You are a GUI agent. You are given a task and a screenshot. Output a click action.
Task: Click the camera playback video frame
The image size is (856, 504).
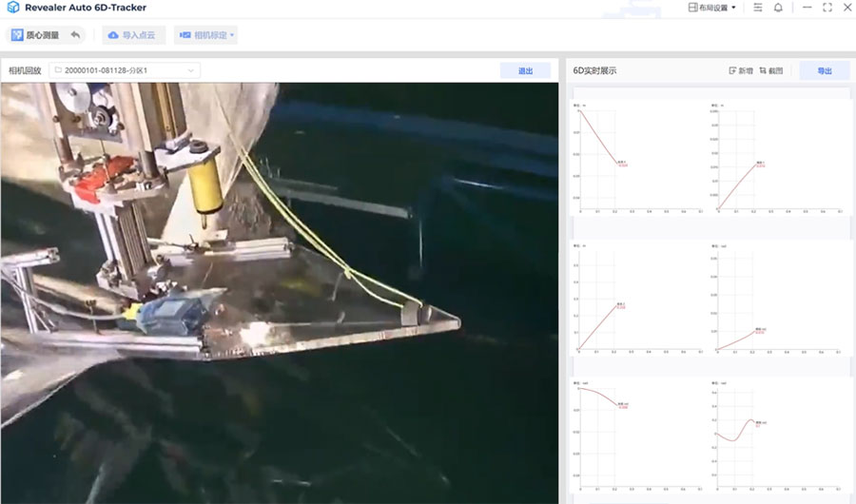pos(280,293)
